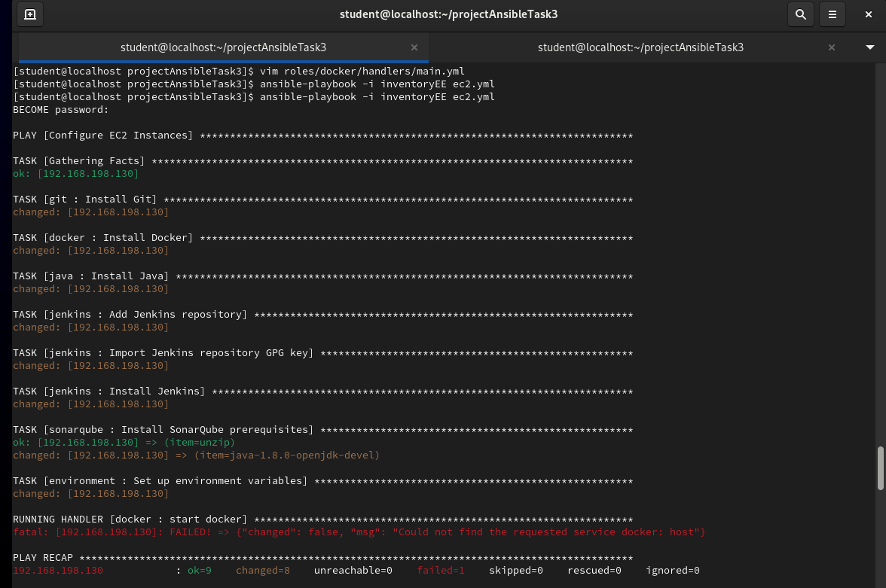Switch to the second projectAnsibleTask3 tab
The image size is (886, 588).
(x=640, y=47)
